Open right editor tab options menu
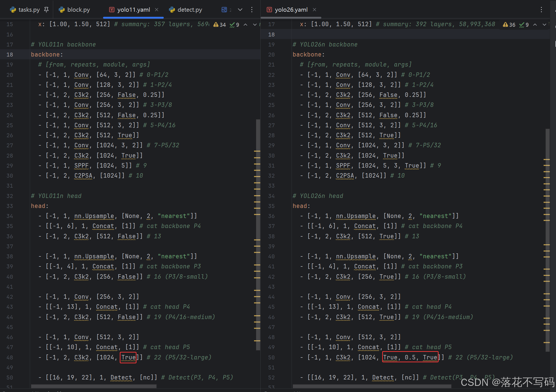Screen dimensions: 556x392 click(541, 9)
